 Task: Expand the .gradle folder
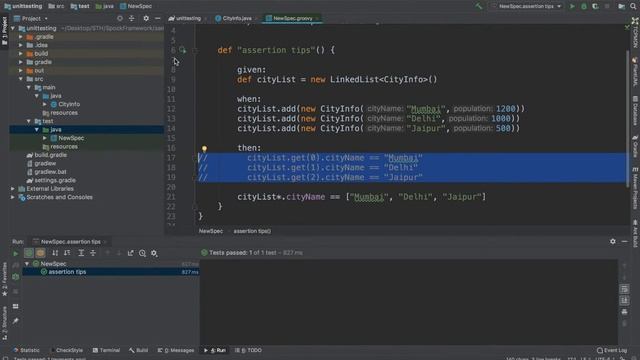(x=21, y=37)
